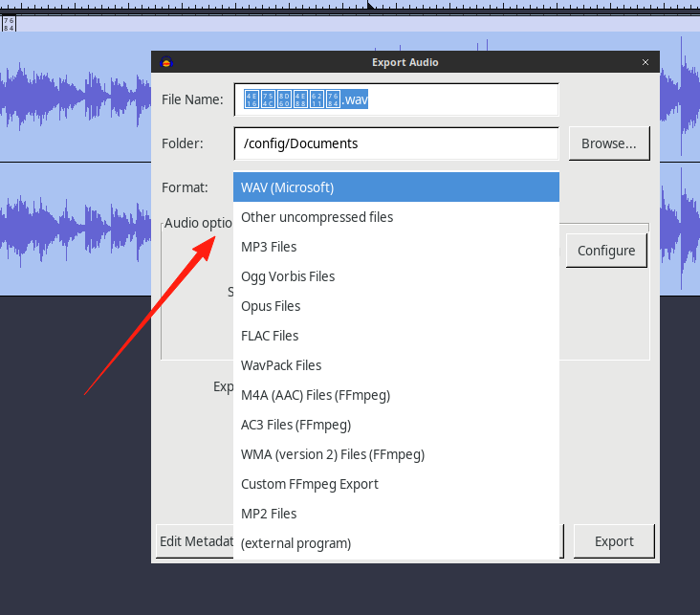700x615 pixels.
Task: Click the Configure button
Action: [x=606, y=251]
